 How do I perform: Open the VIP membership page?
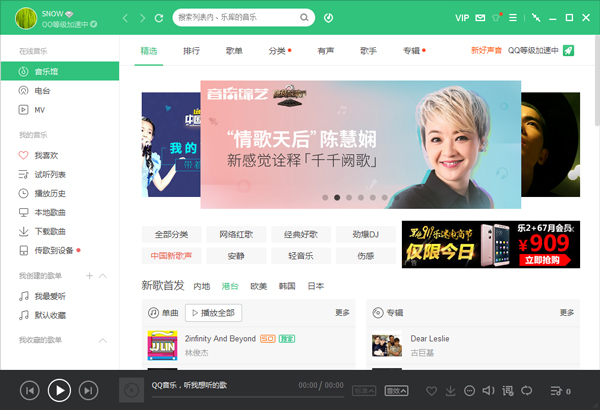[x=462, y=18]
